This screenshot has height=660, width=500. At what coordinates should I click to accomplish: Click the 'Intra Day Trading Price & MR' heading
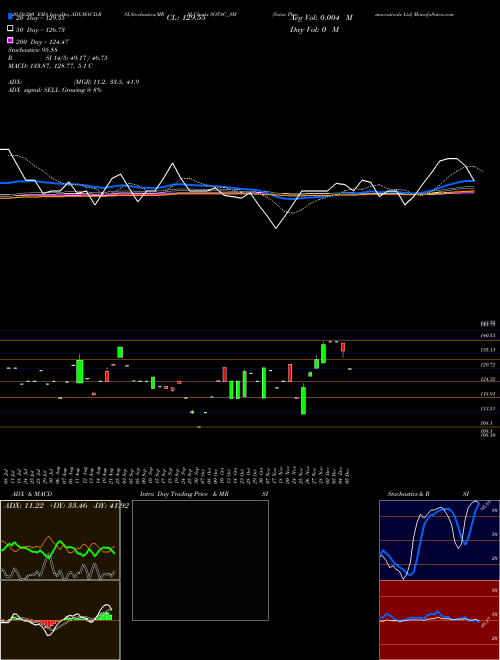[x=184, y=494]
